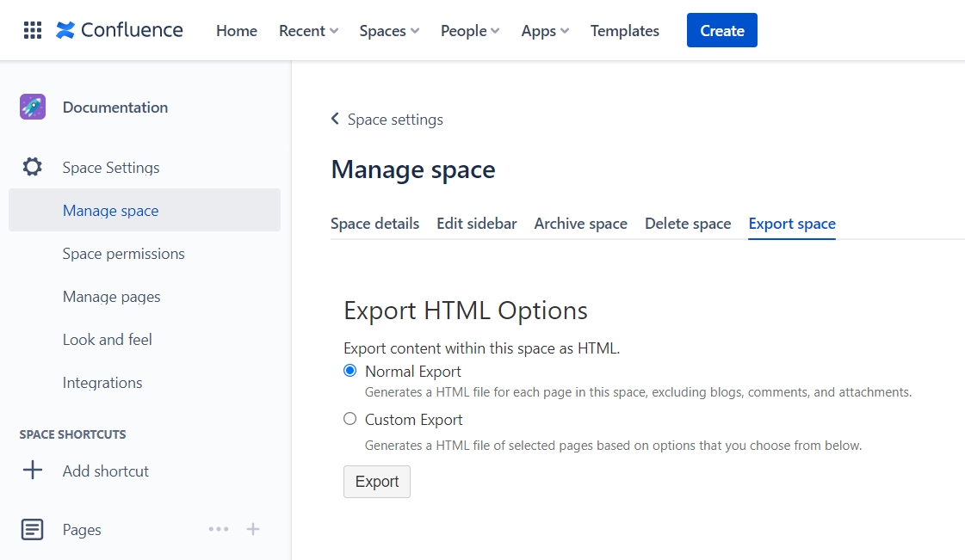Select the Custom Export radio button
This screenshot has height=560, width=965.
[350, 419]
